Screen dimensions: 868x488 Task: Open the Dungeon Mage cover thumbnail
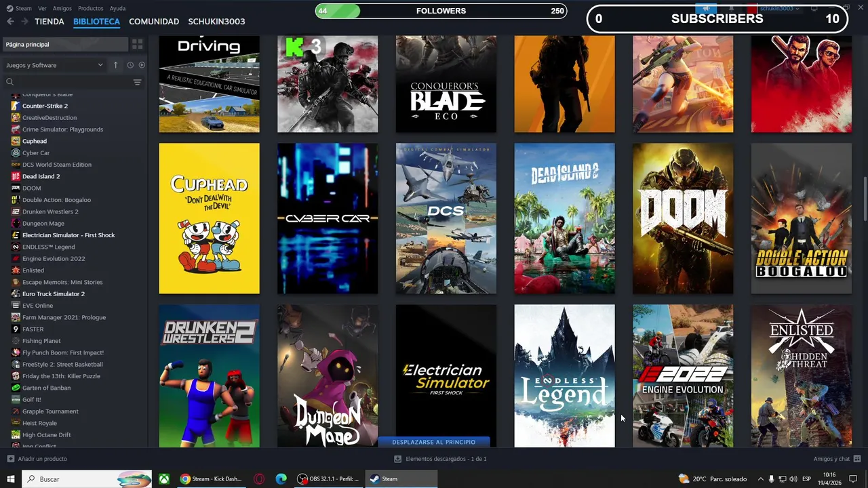click(328, 376)
